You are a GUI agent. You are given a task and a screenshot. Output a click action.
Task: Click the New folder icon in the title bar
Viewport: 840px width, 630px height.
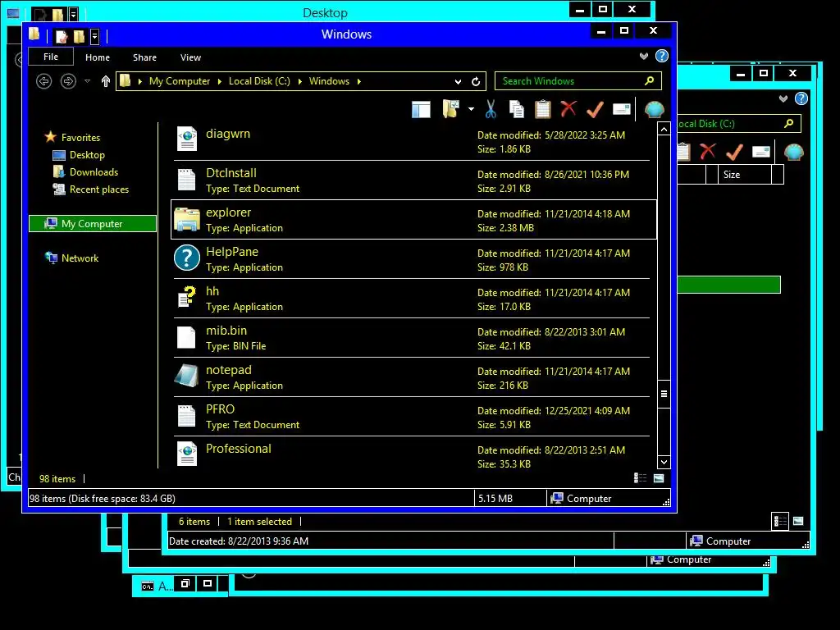coord(80,36)
